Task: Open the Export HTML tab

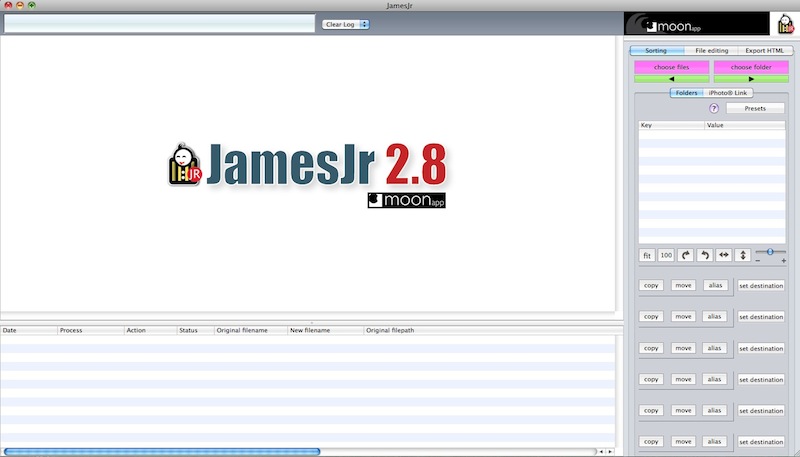Action: point(764,50)
